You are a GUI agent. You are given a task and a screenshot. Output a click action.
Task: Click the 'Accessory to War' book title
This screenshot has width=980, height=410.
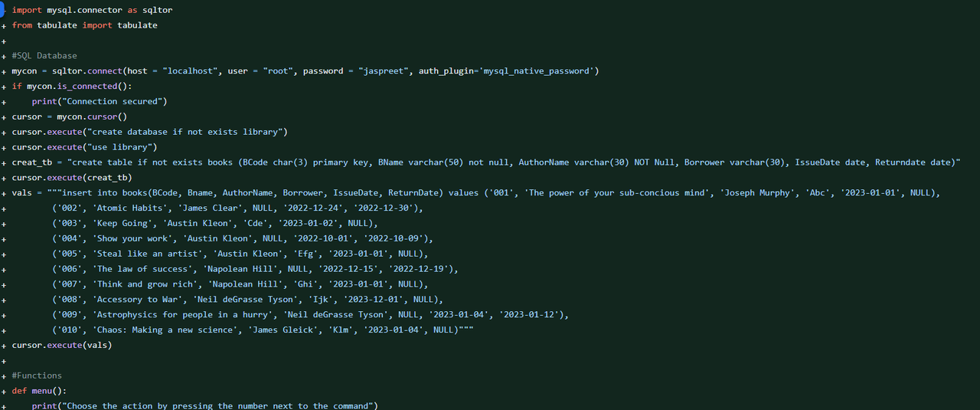pos(137,300)
